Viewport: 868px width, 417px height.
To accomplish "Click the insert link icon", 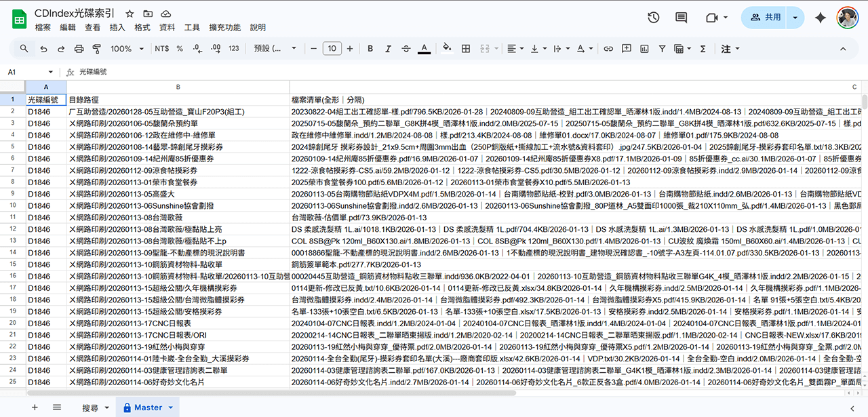I will tap(608, 49).
